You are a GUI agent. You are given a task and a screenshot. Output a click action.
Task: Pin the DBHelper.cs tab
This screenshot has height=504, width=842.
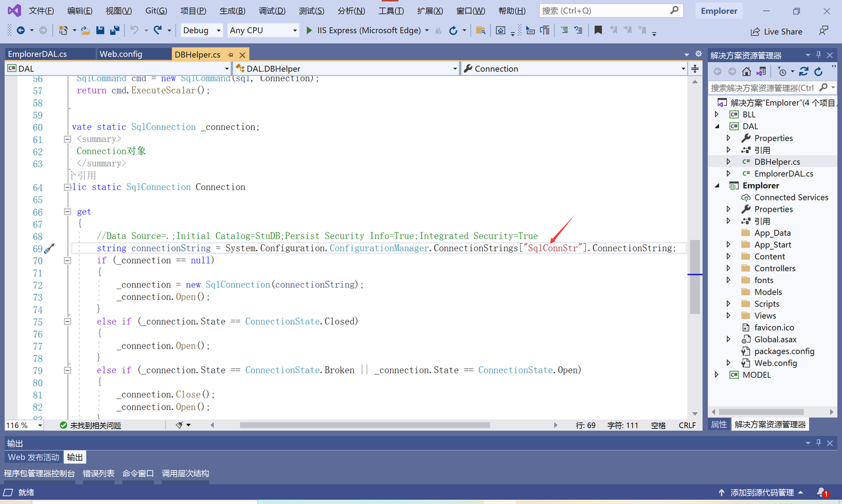click(x=230, y=54)
